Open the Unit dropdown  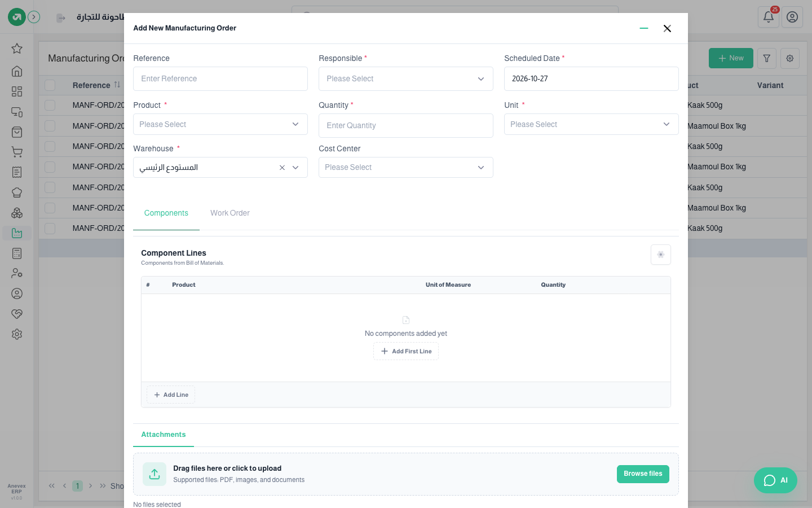[x=592, y=124]
